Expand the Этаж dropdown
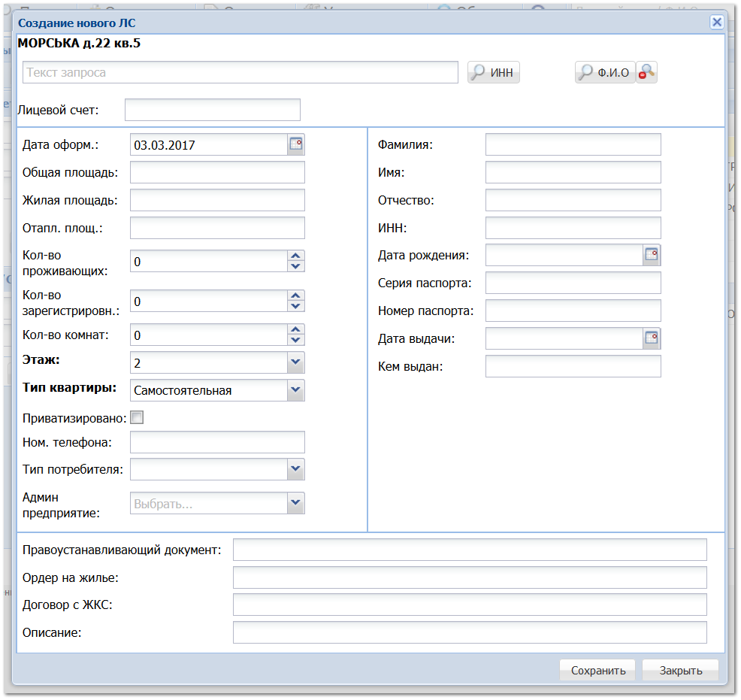This screenshot has width=741, height=700. [296, 362]
